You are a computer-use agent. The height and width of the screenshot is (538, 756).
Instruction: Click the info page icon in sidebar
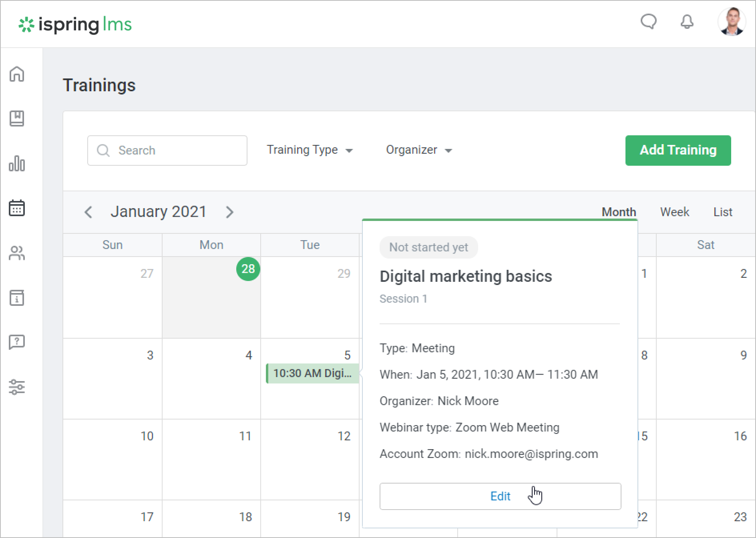(17, 298)
